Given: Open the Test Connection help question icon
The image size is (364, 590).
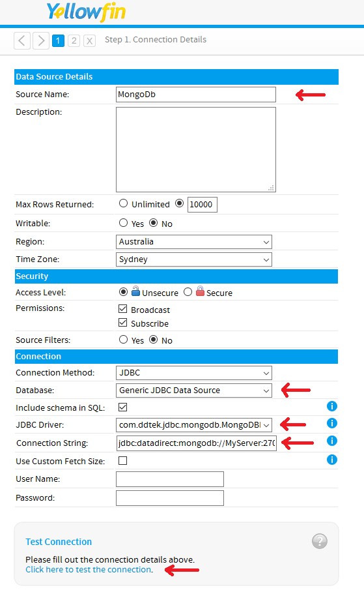Looking at the screenshot, I should click(320, 541).
